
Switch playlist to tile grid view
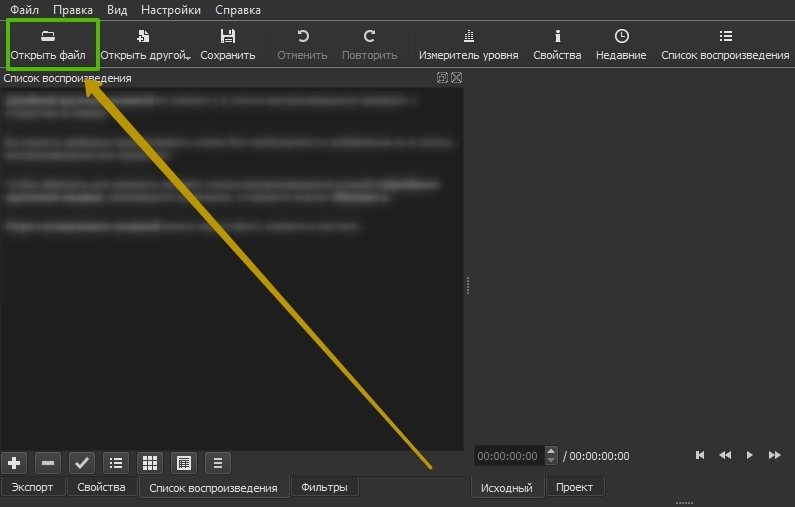click(x=150, y=463)
